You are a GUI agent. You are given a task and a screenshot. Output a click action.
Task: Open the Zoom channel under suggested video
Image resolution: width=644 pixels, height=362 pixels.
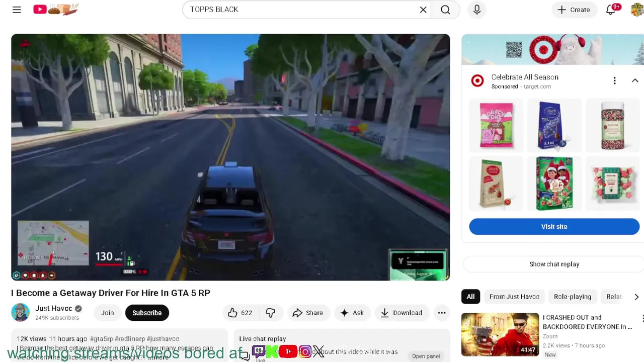[x=550, y=336]
